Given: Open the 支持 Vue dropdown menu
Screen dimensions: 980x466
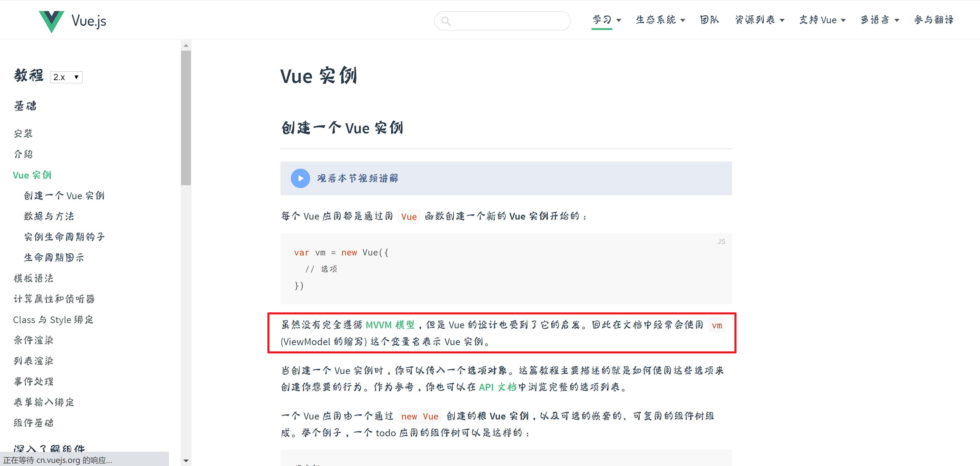Looking at the screenshot, I should coord(822,20).
